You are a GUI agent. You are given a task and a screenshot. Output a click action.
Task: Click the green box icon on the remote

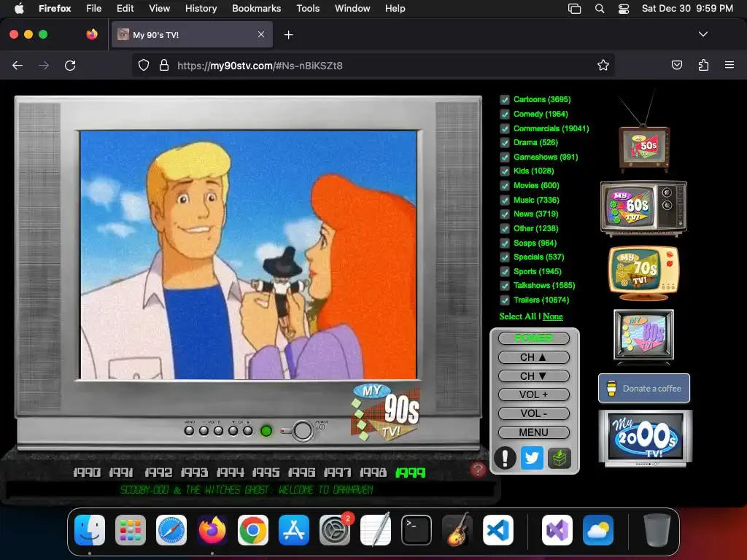(559, 458)
